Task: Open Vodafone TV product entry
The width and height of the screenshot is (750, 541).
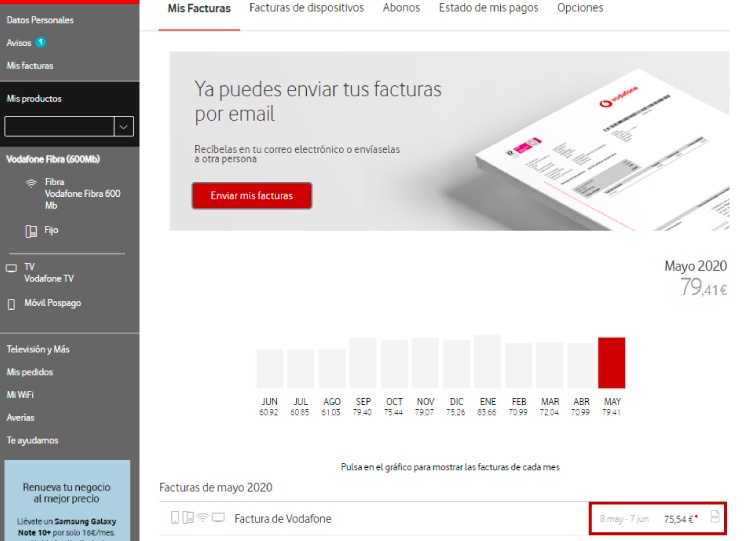Action: [49, 273]
